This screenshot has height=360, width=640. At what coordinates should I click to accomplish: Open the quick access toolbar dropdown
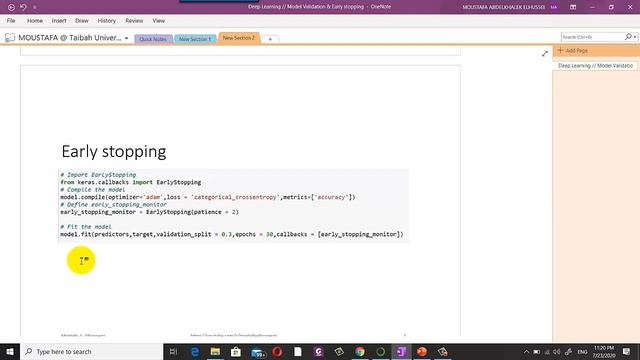click(x=35, y=7)
